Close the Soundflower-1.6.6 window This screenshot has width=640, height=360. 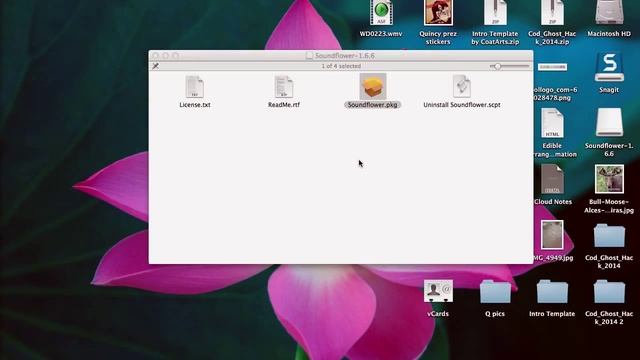[x=156, y=56]
